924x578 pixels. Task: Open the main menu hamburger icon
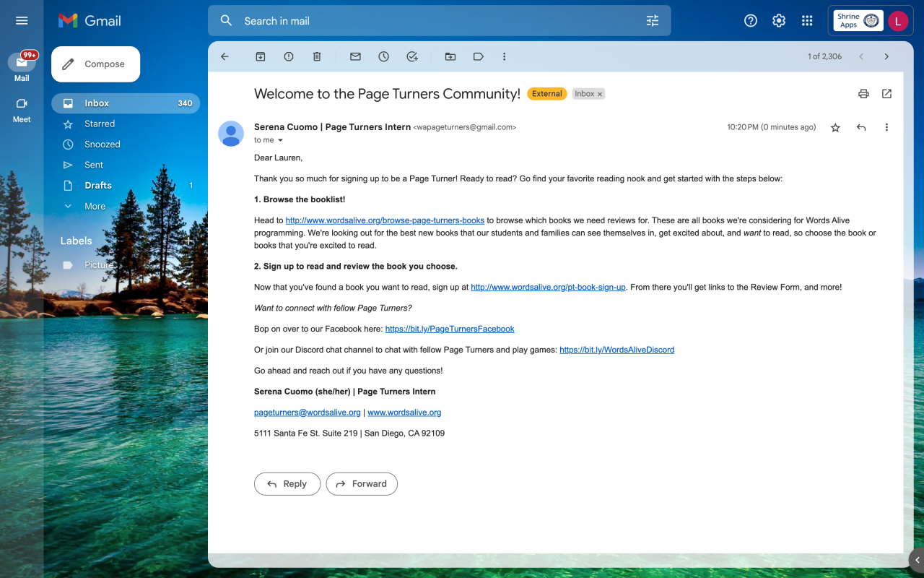point(22,20)
